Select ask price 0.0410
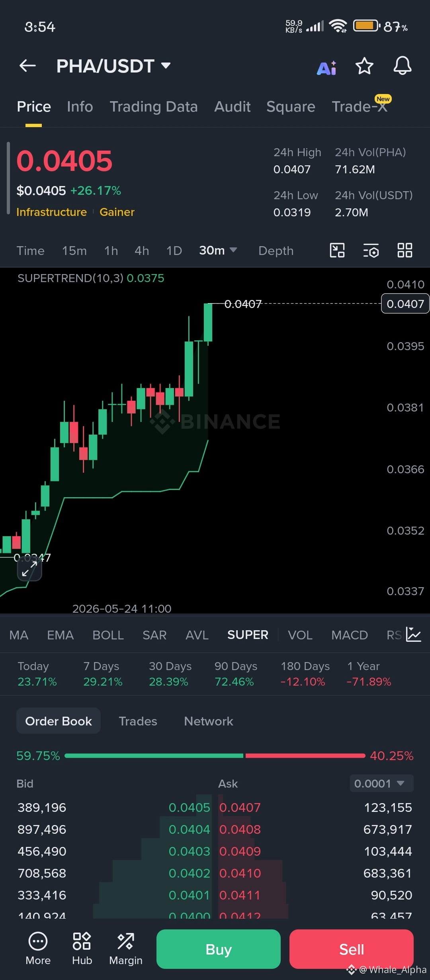 click(x=240, y=873)
